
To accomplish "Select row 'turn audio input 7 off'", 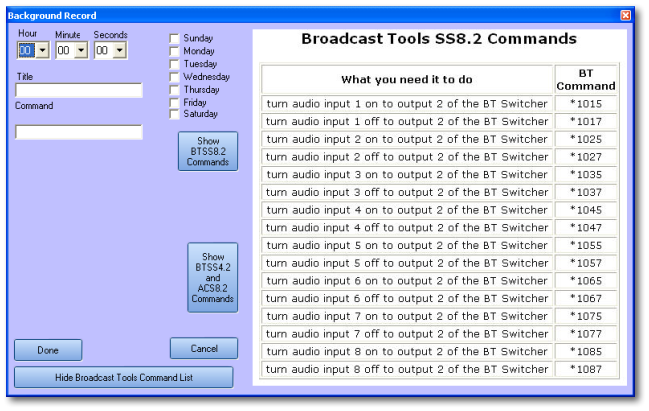I will tap(407, 334).
